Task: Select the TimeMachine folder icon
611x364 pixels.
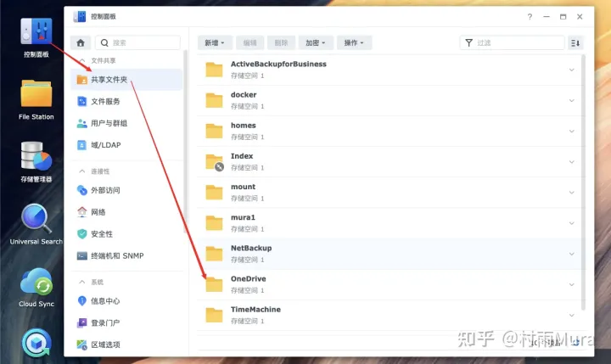Action: [214, 316]
